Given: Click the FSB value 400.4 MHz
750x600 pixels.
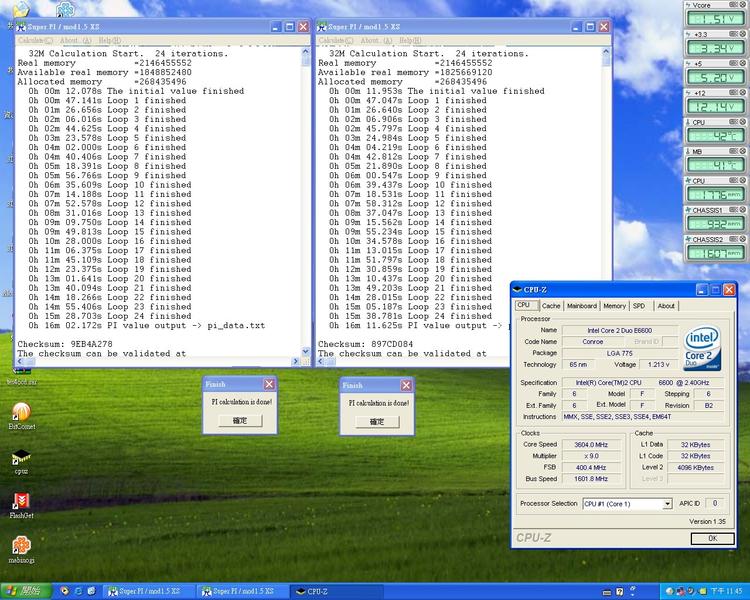Looking at the screenshot, I should pyautogui.click(x=591, y=467).
